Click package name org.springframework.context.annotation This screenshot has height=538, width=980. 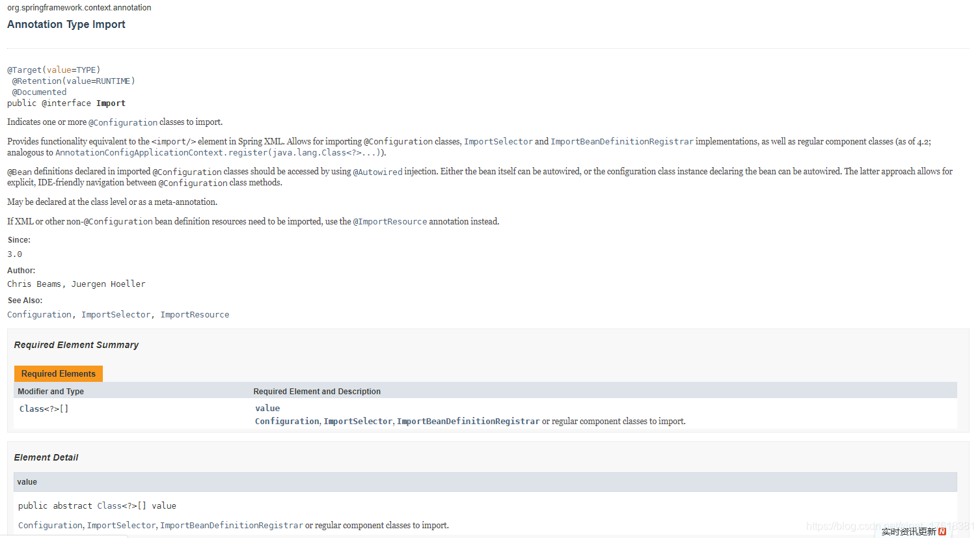pyautogui.click(x=79, y=8)
